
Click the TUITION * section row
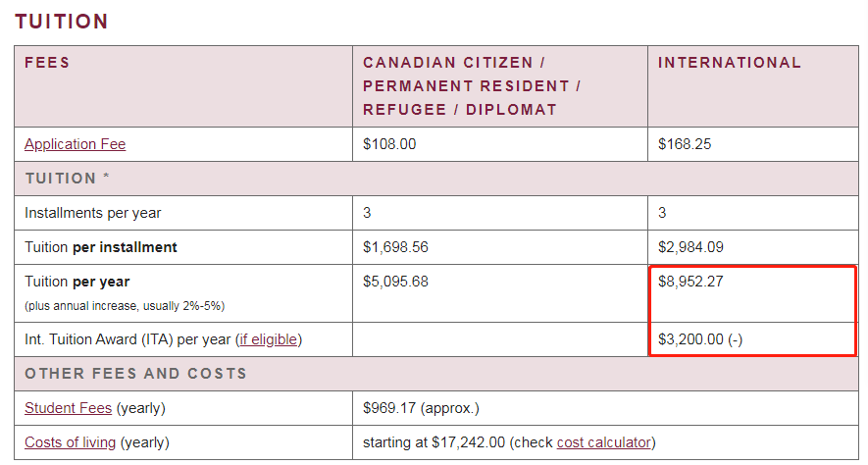click(436, 179)
